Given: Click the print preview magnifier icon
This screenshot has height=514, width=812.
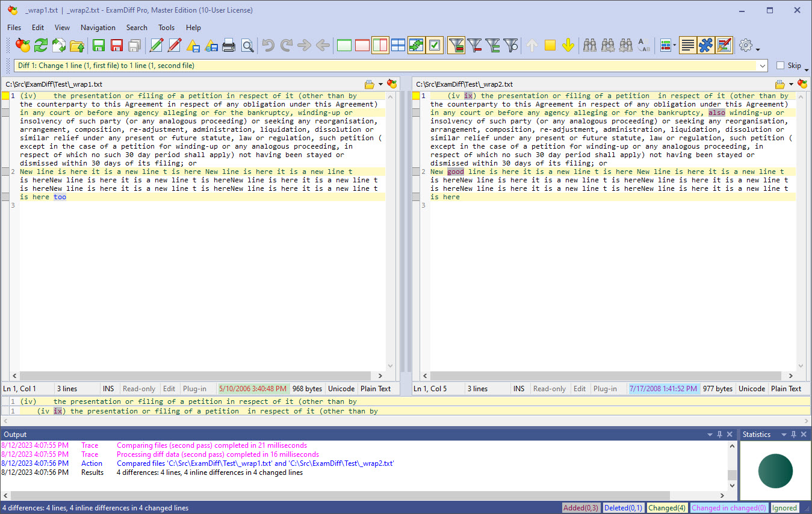Looking at the screenshot, I should click(247, 45).
